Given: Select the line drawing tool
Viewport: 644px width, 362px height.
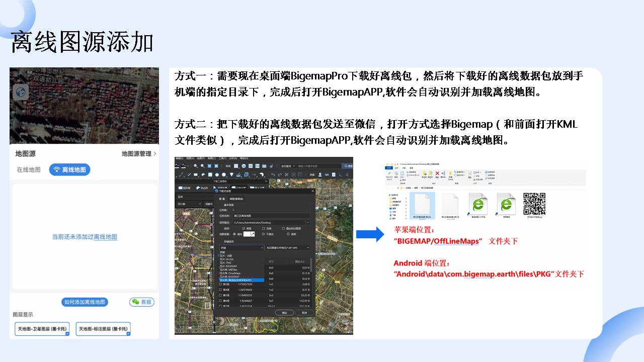Looking at the screenshot, I should click(182, 174).
